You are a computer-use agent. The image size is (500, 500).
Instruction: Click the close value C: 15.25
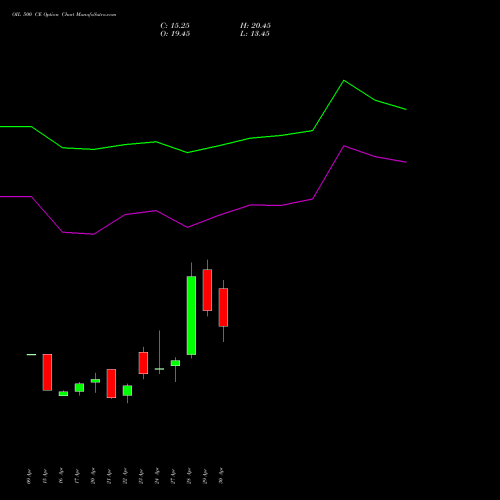click(175, 26)
